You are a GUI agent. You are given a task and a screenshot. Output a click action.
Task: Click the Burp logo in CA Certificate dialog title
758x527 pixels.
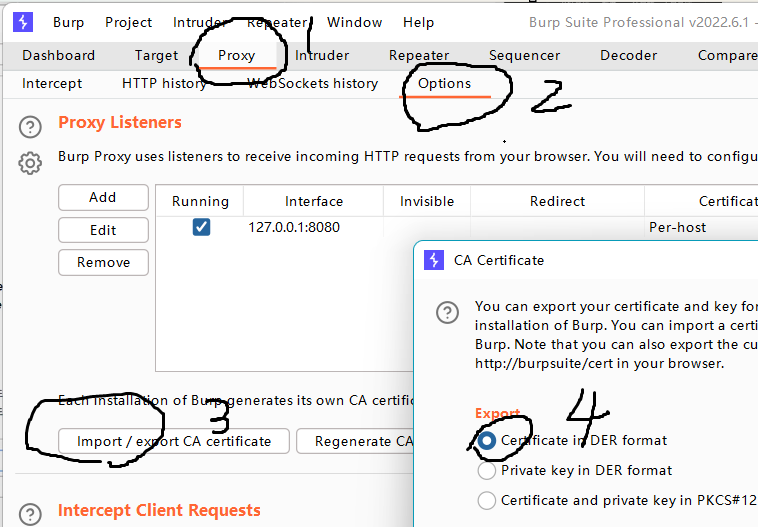[434, 260]
